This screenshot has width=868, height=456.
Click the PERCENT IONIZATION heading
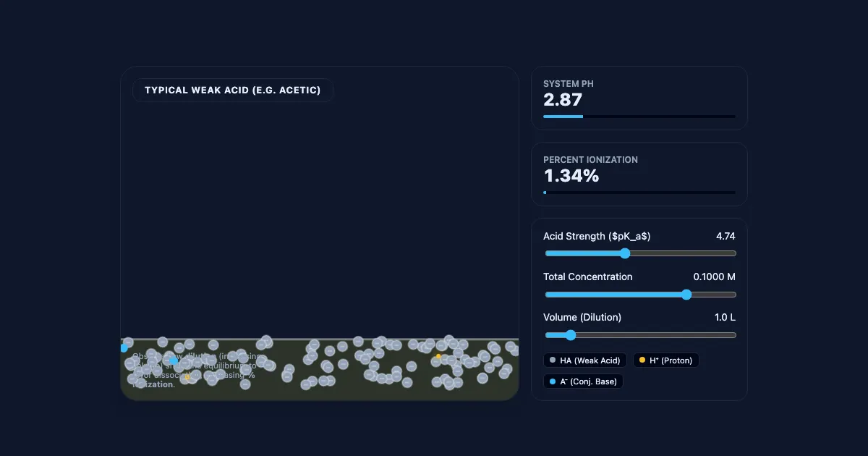(x=590, y=160)
